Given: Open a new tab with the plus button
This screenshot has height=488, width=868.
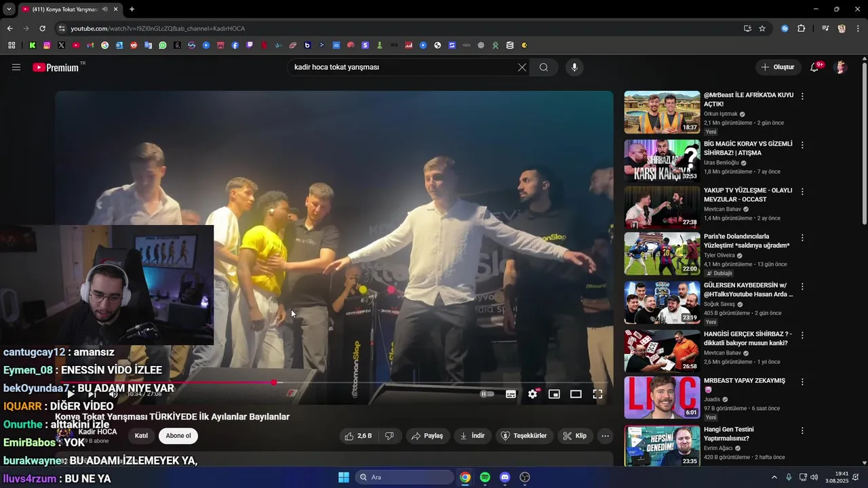Looking at the screenshot, I should point(132,9).
